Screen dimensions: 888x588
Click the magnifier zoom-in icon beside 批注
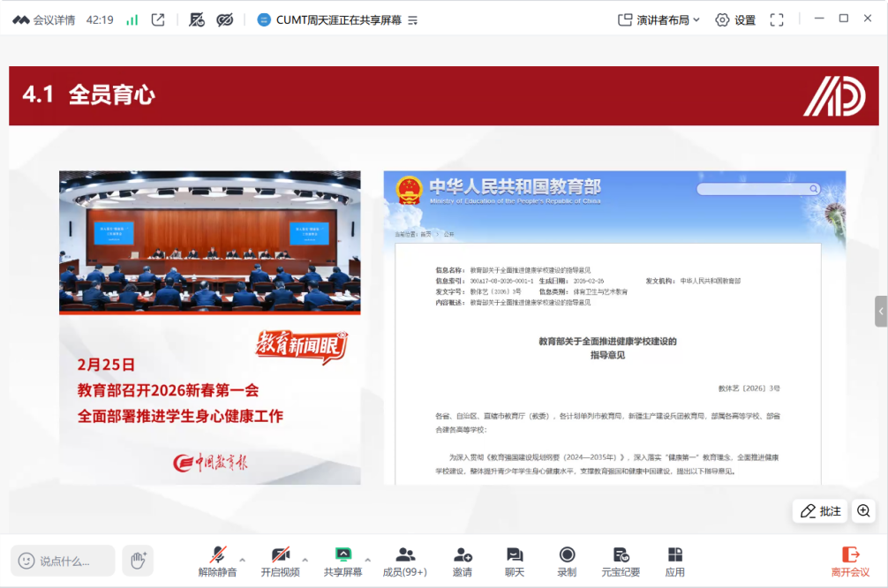[863, 510]
